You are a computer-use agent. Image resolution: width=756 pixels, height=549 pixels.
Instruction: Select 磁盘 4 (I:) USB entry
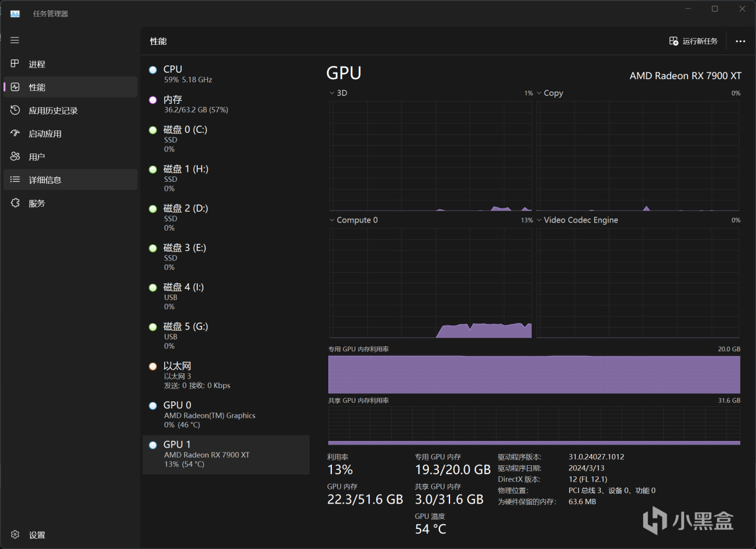(226, 296)
